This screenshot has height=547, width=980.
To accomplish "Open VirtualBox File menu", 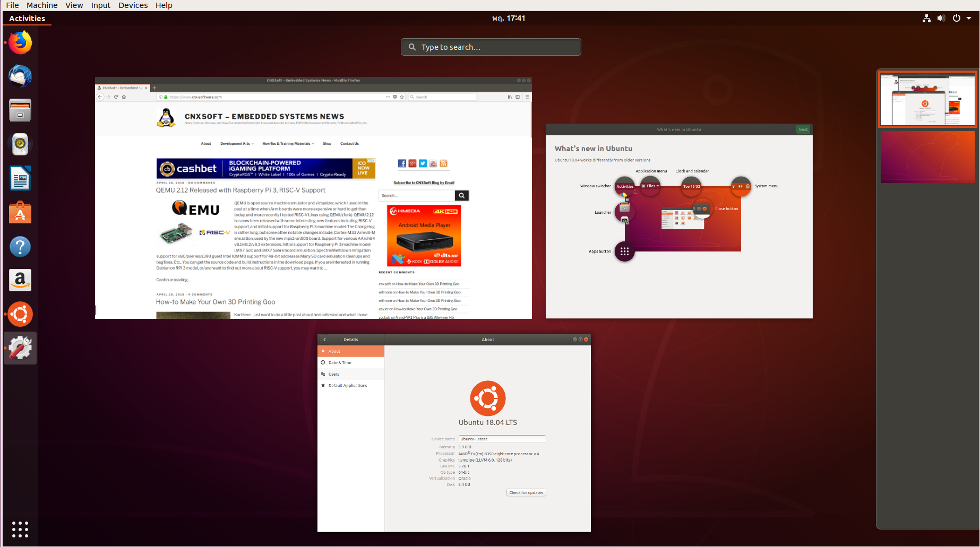I will coord(13,5).
